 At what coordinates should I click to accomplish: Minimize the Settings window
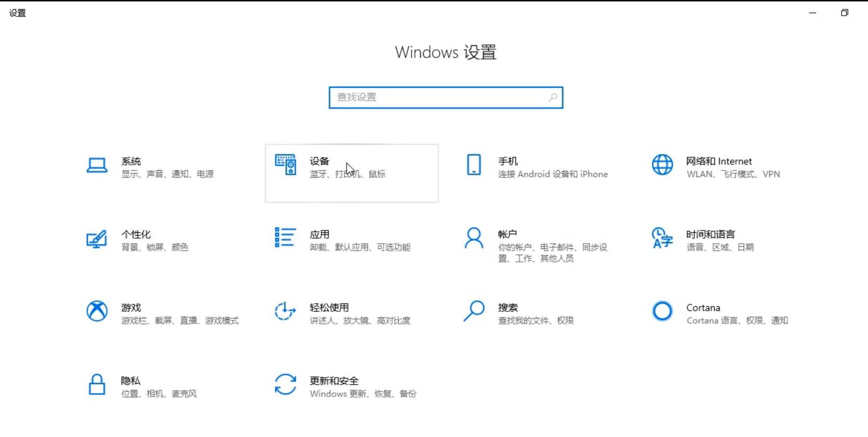[813, 13]
